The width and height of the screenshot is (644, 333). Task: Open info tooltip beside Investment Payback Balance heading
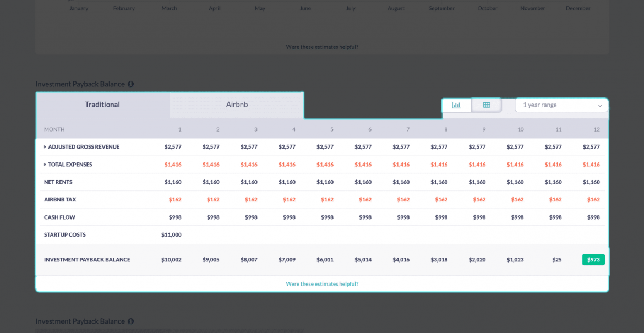(x=130, y=84)
